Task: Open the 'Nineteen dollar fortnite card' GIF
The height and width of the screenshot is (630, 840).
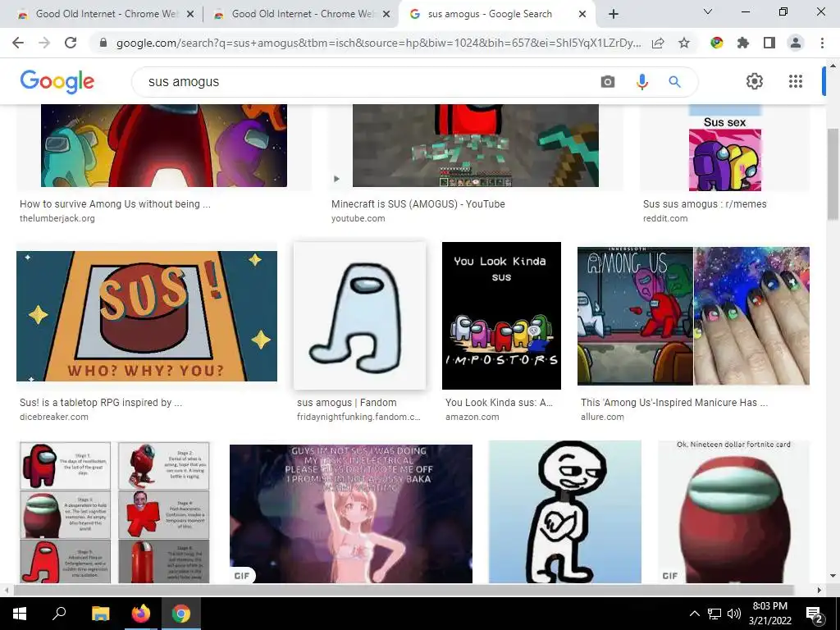Action: tap(733, 512)
